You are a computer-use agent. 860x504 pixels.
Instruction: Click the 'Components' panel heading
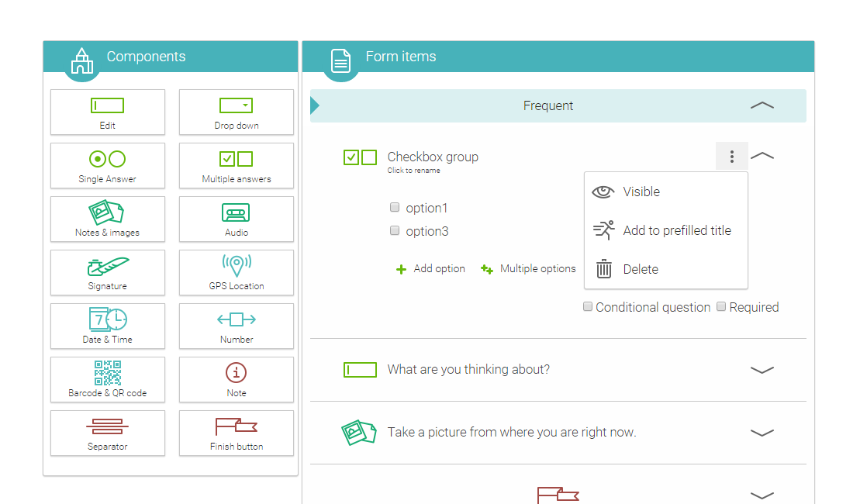146,57
